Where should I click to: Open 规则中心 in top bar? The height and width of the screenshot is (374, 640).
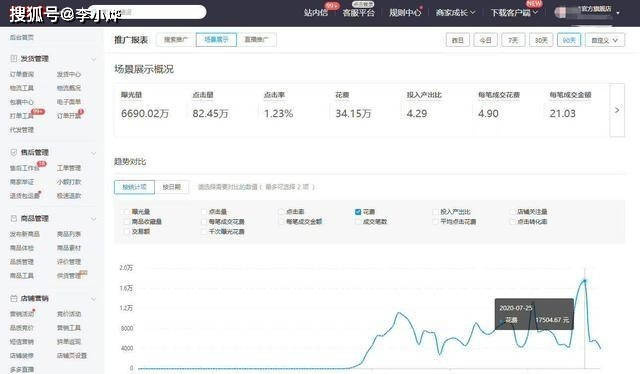point(404,13)
